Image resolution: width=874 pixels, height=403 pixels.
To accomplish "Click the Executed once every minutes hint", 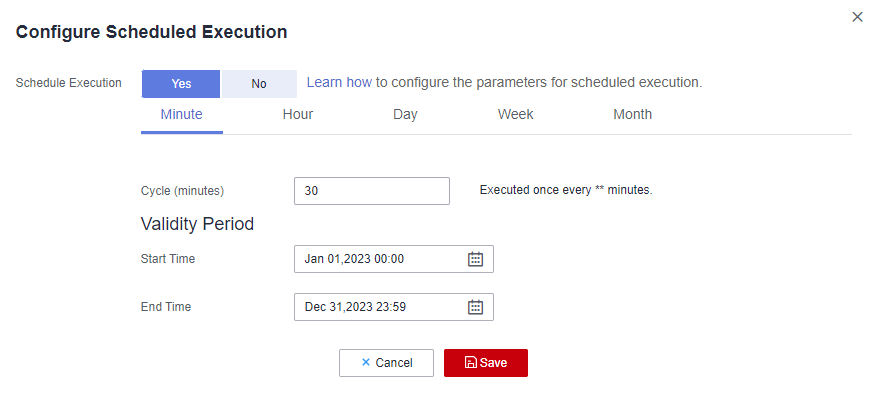I will (x=566, y=190).
